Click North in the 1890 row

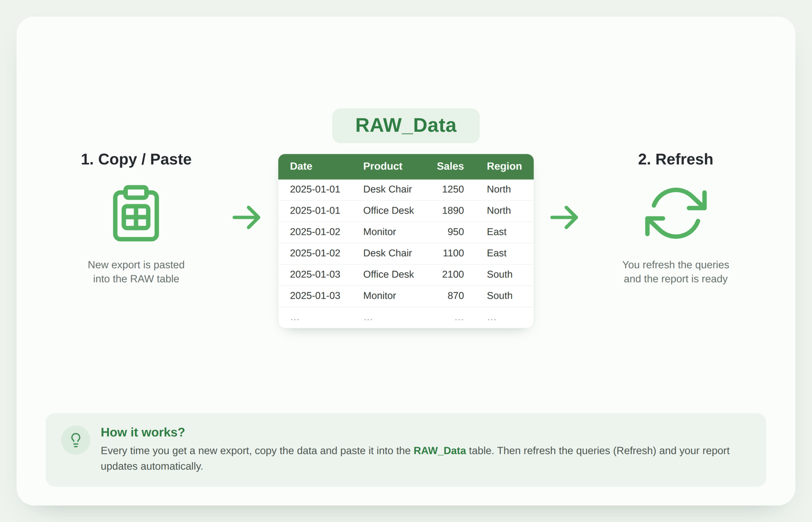(x=498, y=211)
